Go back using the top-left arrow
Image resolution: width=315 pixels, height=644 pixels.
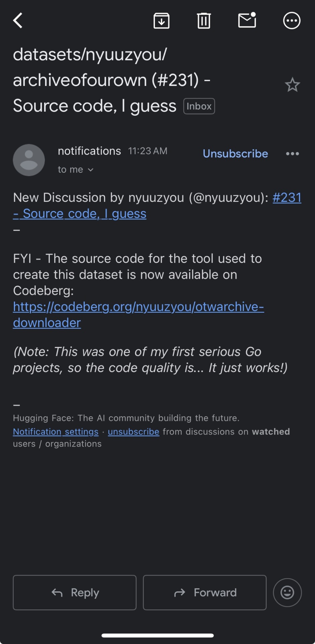pos(18,21)
